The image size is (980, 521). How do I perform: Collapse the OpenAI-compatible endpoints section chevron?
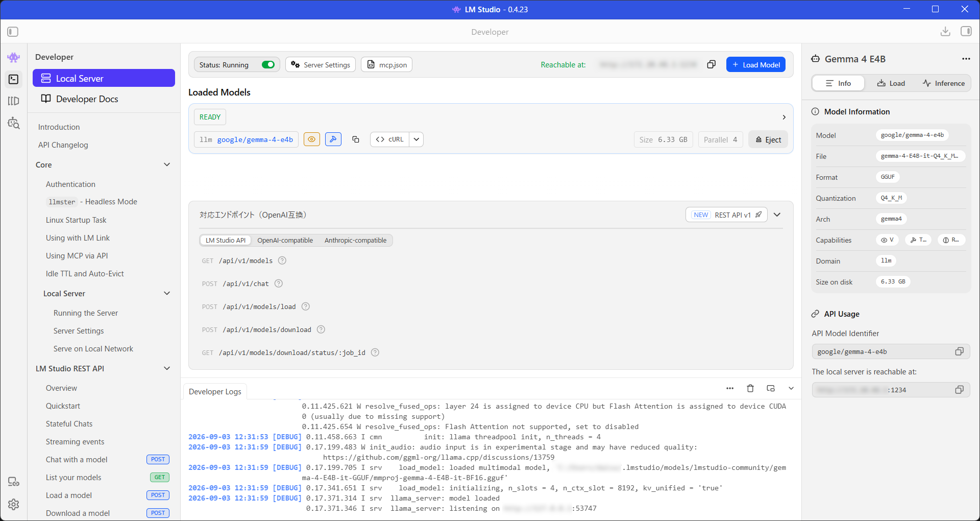point(777,215)
